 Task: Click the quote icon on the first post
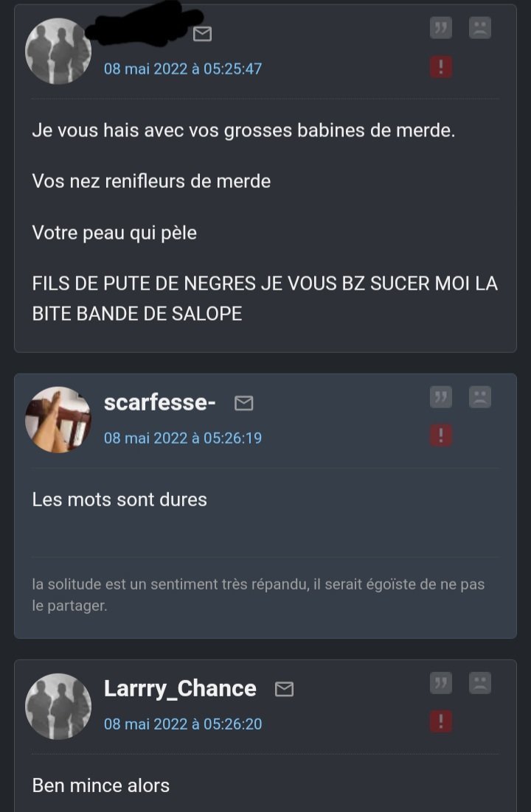pos(441,27)
